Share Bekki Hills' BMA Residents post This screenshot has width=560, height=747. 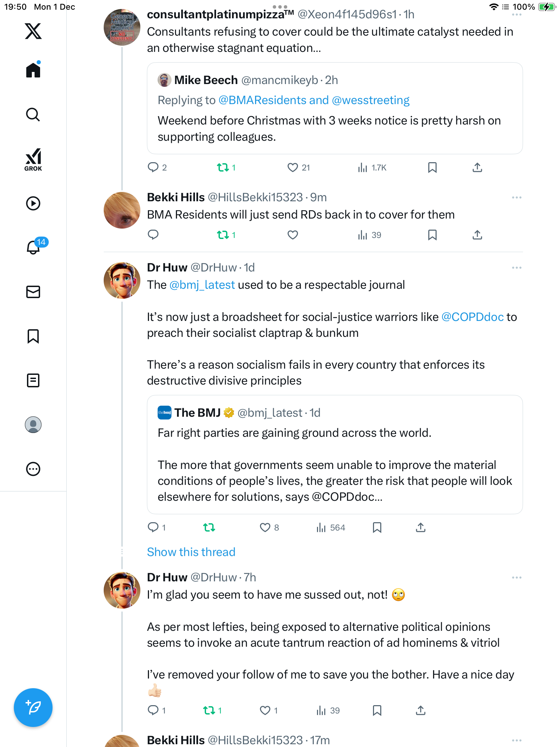coord(477,235)
